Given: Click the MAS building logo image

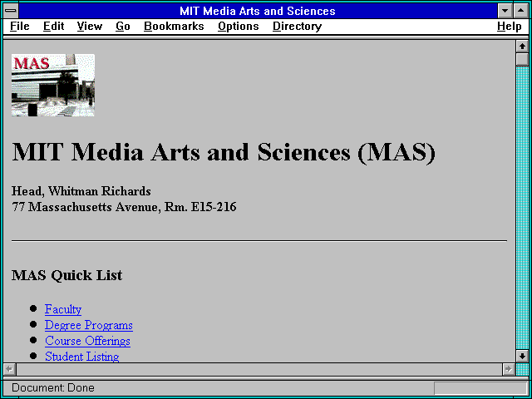Looking at the screenshot, I should pyautogui.click(x=53, y=85).
